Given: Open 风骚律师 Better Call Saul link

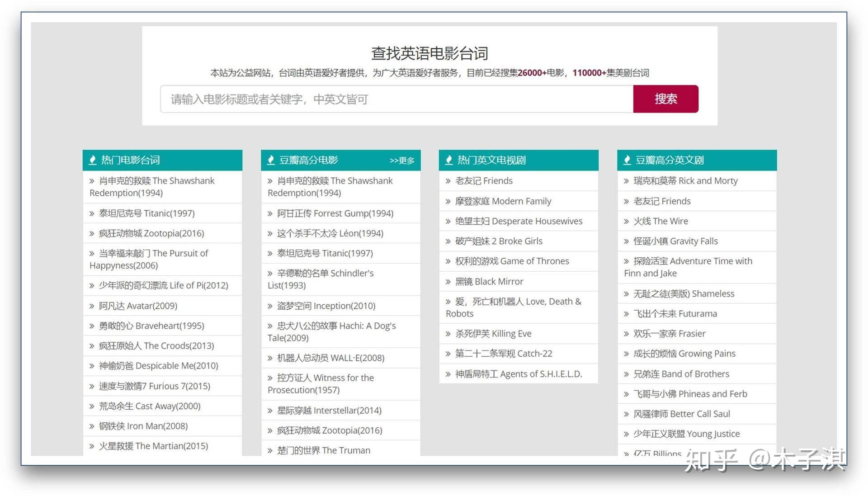Looking at the screenshot, I should [x=682, y=414].
